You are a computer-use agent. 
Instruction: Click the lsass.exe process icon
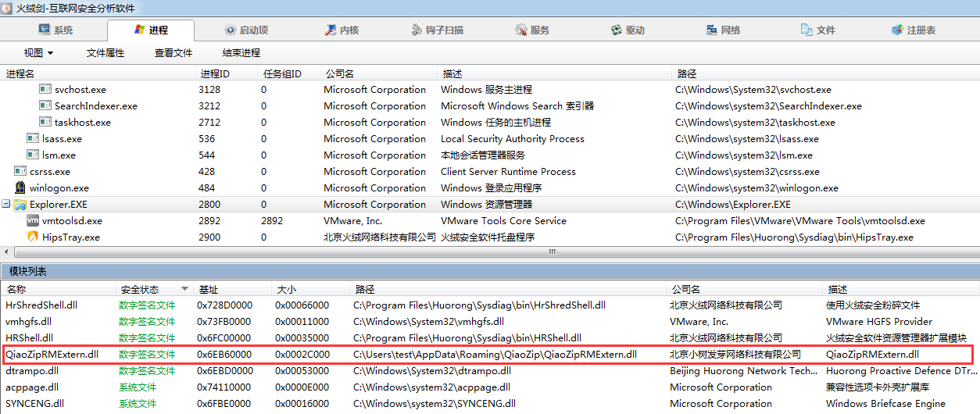pyautogui.click(x=33, y=139)
